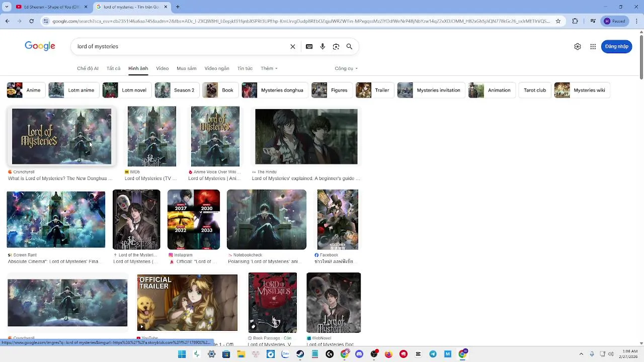Open Google Lens image search

pos(336,46)
